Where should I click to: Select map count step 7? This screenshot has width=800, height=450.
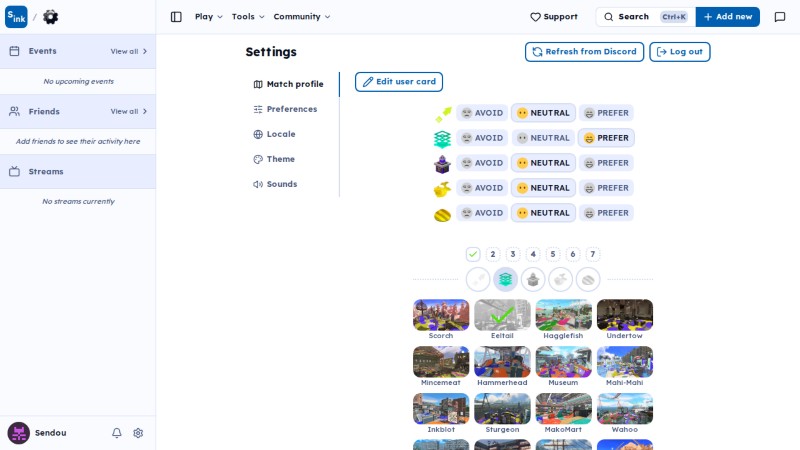(592, 254)
